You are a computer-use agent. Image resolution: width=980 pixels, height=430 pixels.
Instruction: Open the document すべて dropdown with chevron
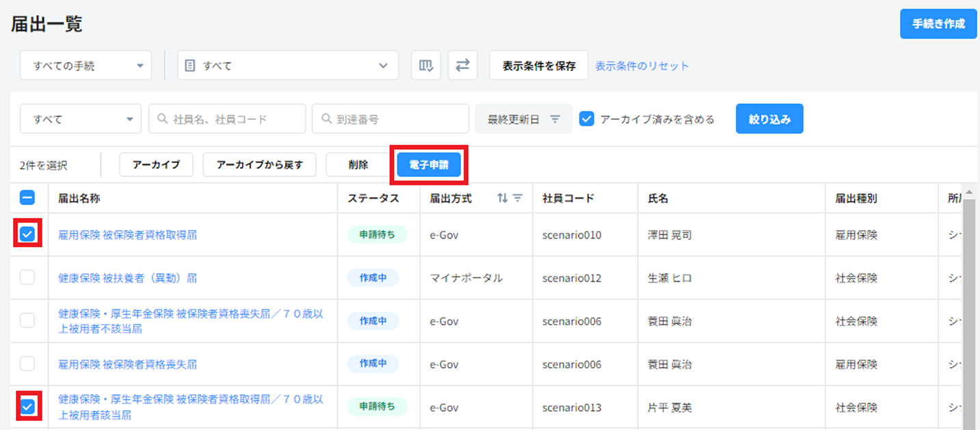pos(288,66)
